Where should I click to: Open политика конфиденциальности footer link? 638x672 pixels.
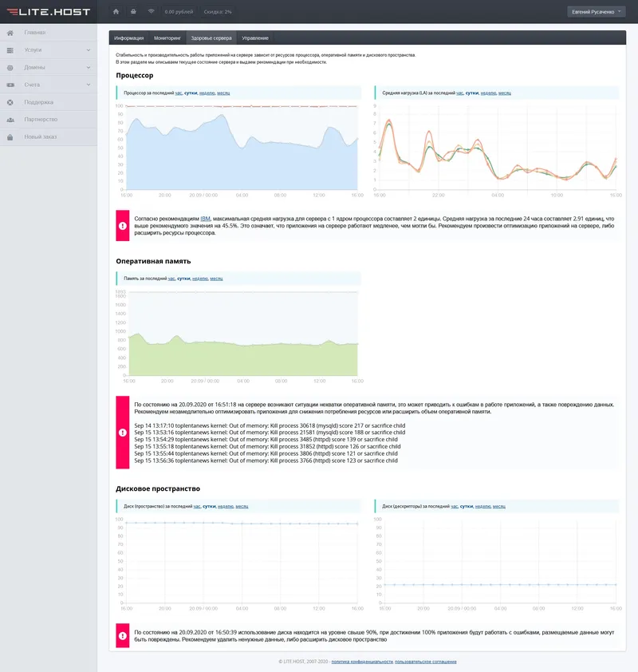362,662
